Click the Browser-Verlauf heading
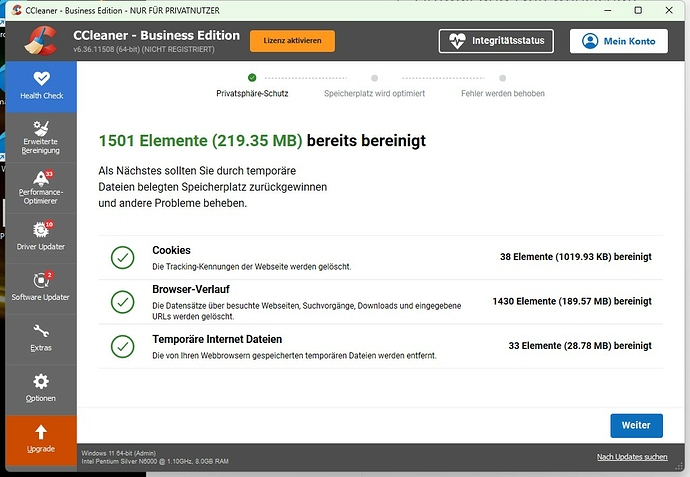Screen dimensions: 690x477 pyautogui.click(x=191, y=289)
